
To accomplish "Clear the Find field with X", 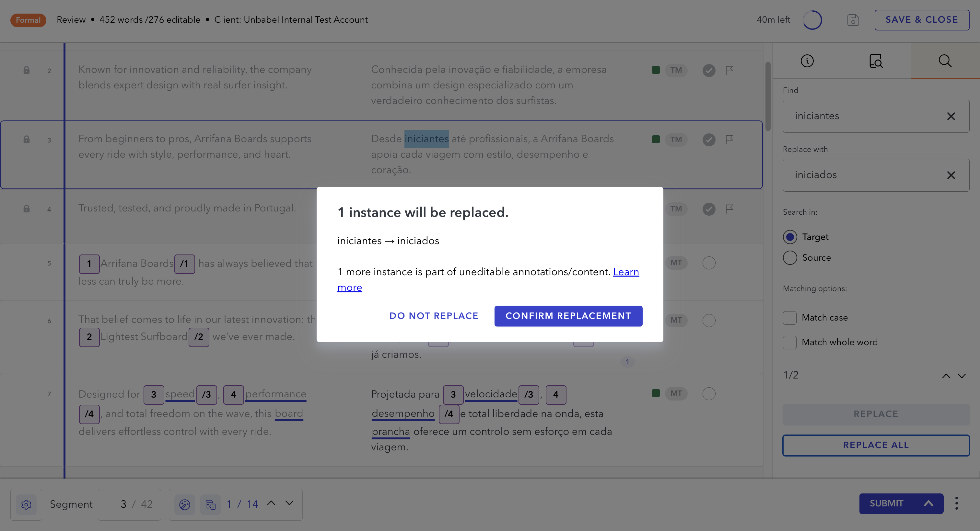I will click(951, 116).
